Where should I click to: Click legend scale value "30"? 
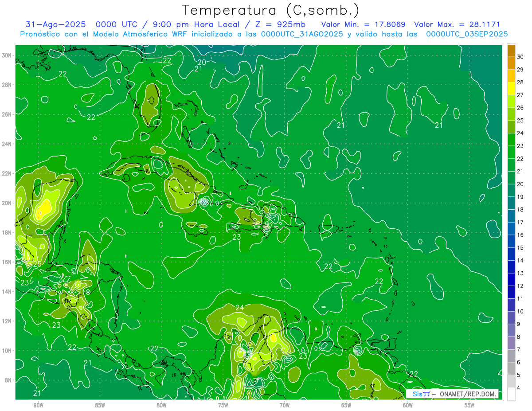pyautogui.click(x=520, y=56)
